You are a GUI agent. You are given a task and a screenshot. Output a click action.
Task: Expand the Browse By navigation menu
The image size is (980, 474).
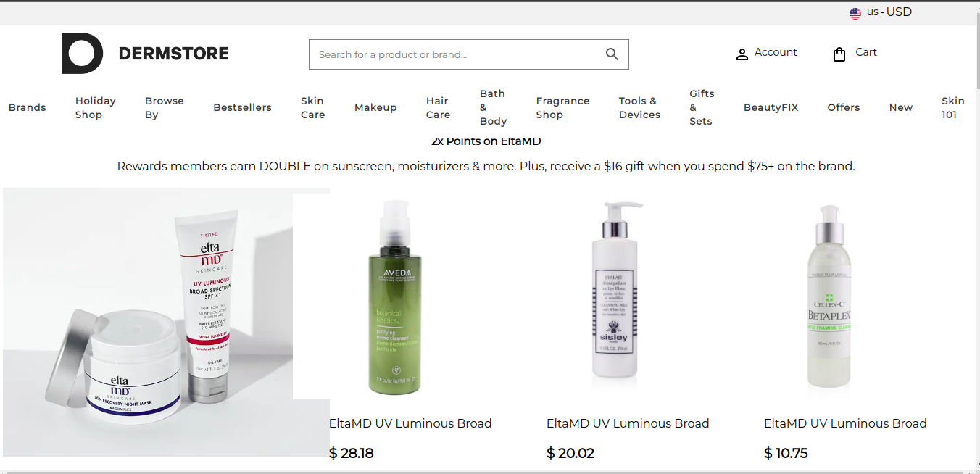(x=165, y=107)
